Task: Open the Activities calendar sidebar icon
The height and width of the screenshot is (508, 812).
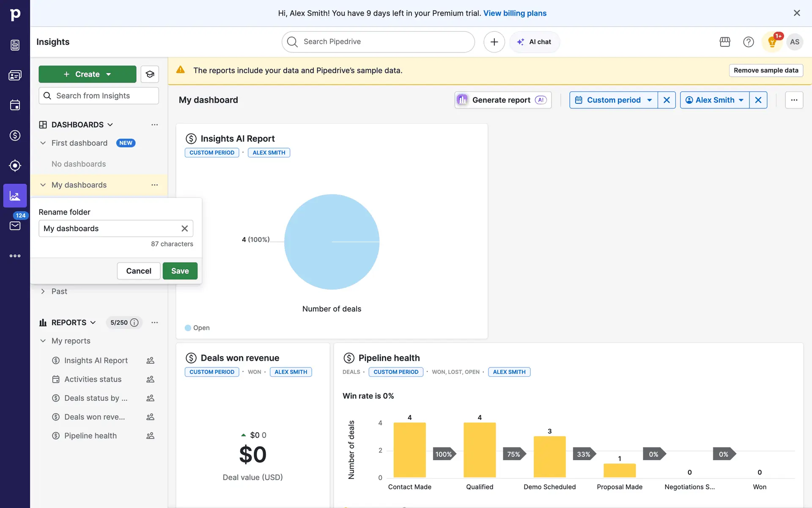Action: click(15, 105)
